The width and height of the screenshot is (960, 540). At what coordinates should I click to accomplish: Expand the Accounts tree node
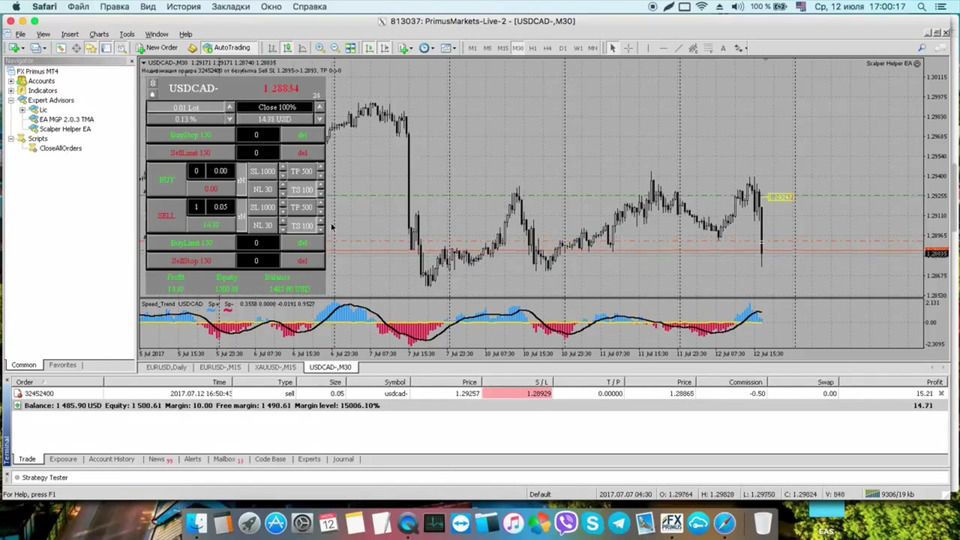tap(11, 81)
